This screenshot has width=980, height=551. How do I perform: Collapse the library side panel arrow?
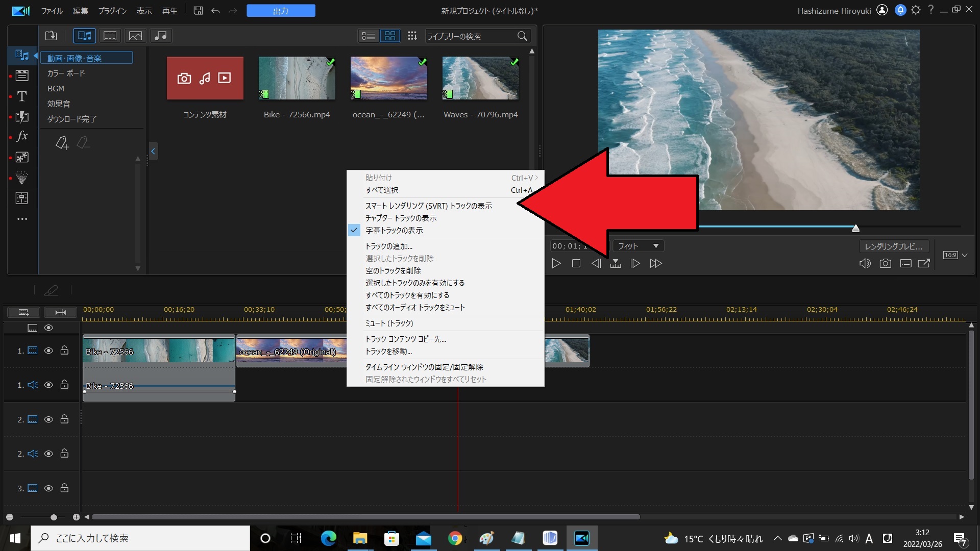tap(153, 151)
